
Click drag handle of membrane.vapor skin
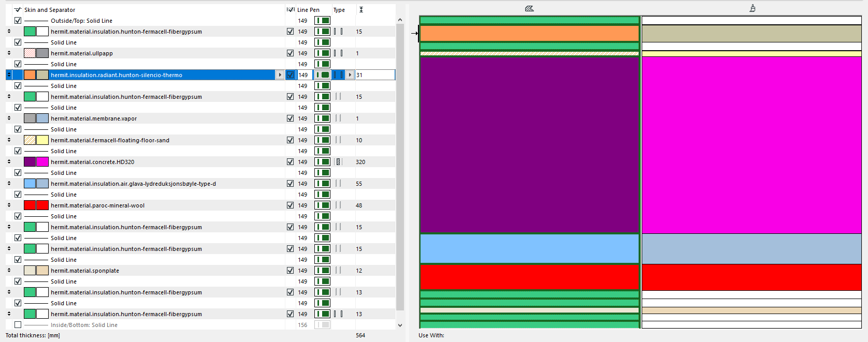pyautogui.click(x=9, y=118)
